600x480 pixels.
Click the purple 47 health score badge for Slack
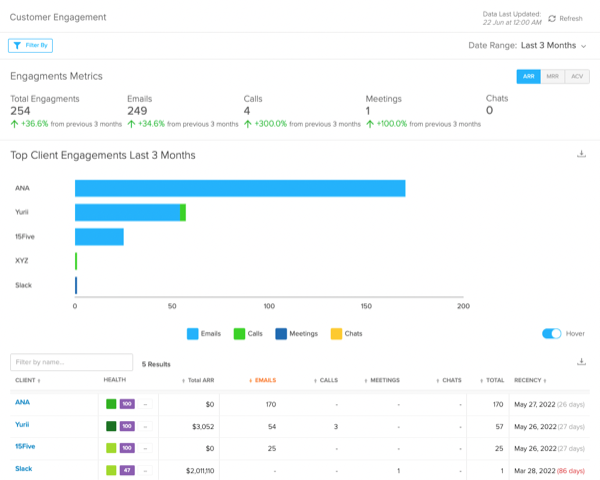(x=127, y=468)
